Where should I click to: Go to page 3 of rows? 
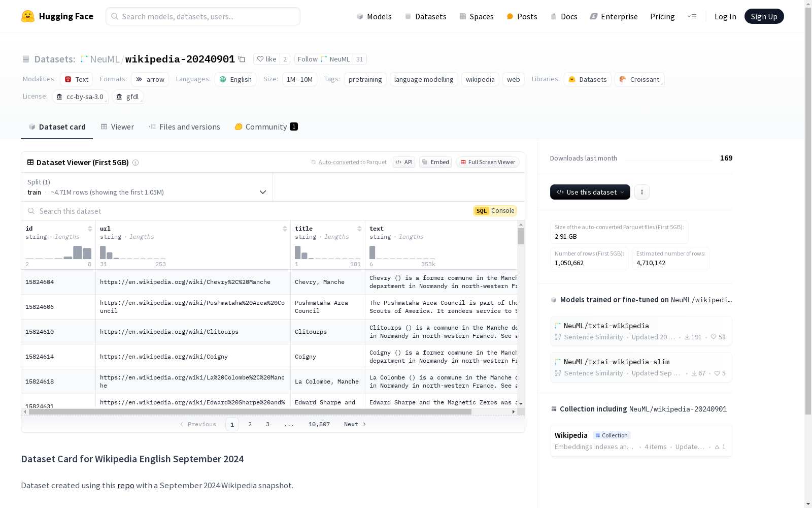pyautogui.click(x=267, y=424)
